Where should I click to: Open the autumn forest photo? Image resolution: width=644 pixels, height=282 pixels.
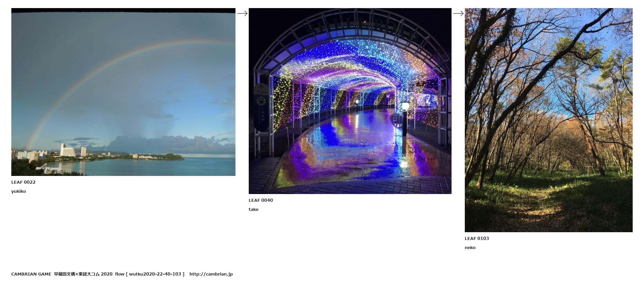click(548, 120)
